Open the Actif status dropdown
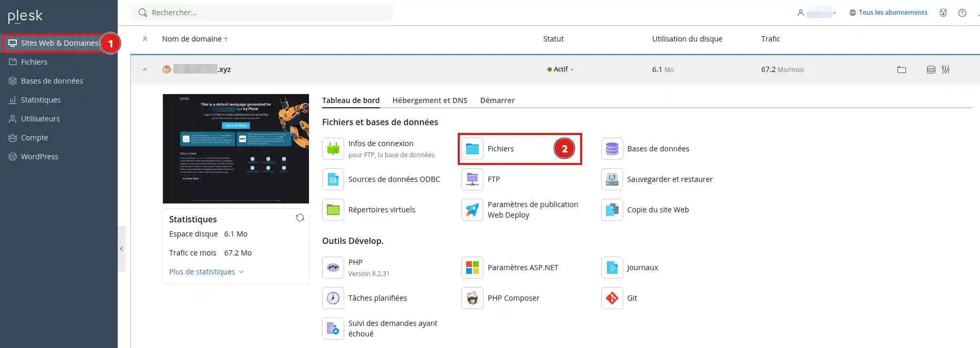The image size is (980, 348). (x=561, y=69)
